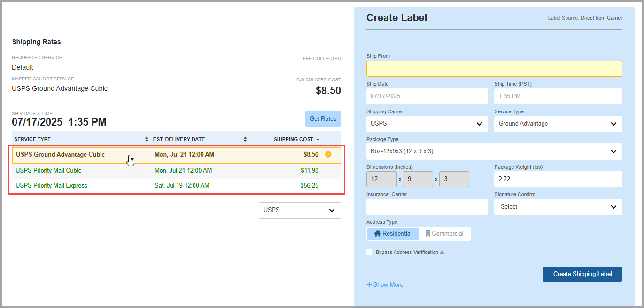Click the $8.50 calculated cost value
Screen dimensions: 644x308
pyautogui.click(x=328, y=91)
